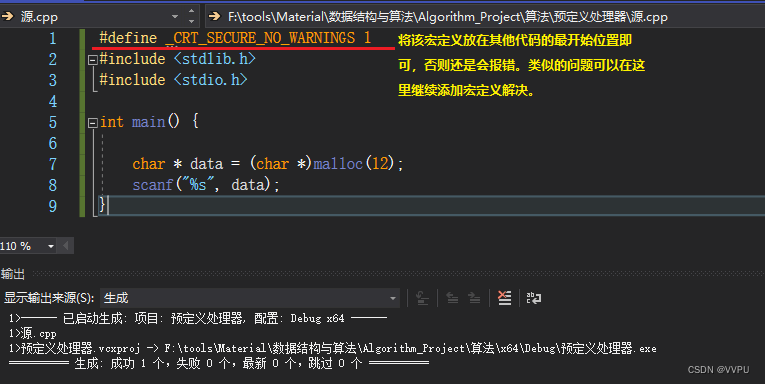
Task: Click the 输出 panel title
Action: click(13, 274)
